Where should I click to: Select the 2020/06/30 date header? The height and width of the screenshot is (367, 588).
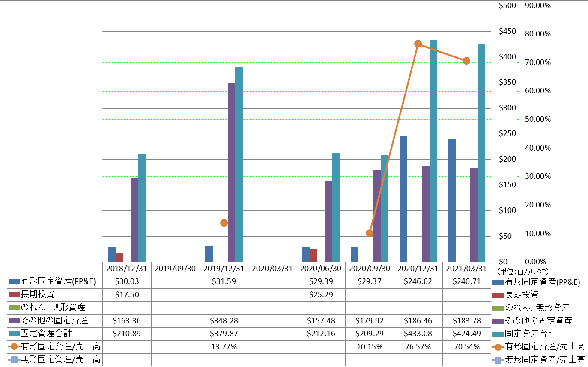pyautogui.click(x=321, y=269)
